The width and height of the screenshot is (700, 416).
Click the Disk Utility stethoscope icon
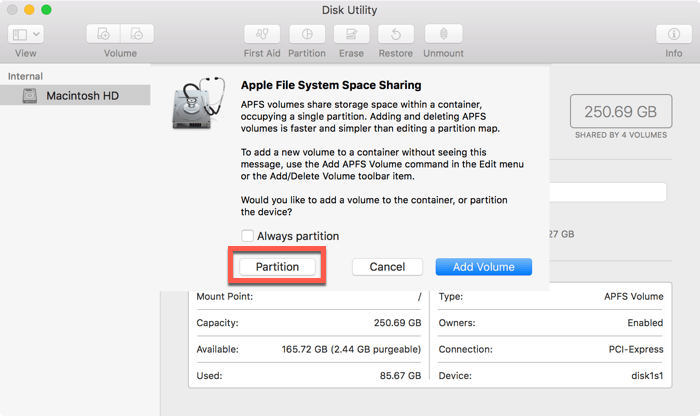[198, 103]
